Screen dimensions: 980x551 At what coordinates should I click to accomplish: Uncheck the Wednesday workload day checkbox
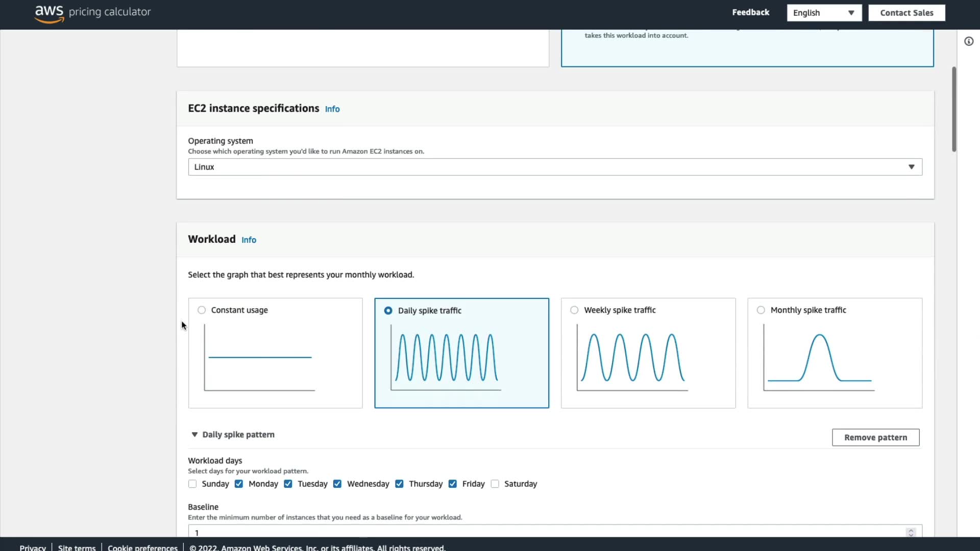point(337,484)
